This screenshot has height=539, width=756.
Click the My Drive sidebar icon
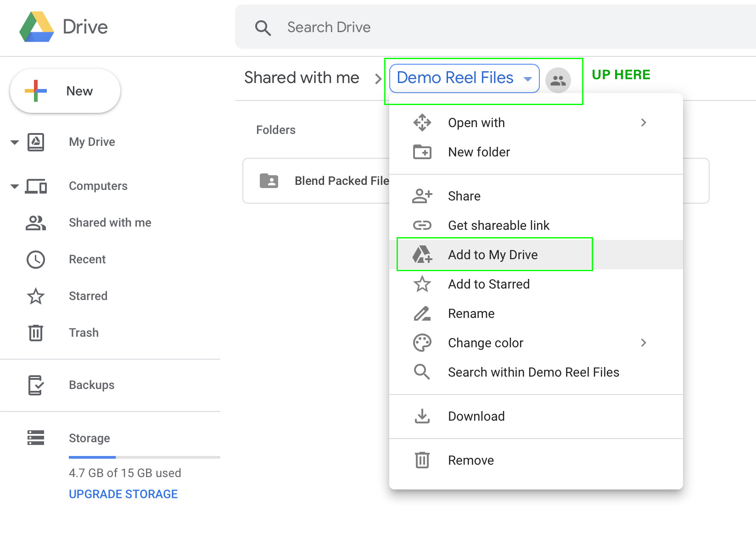tap(36, 142)
